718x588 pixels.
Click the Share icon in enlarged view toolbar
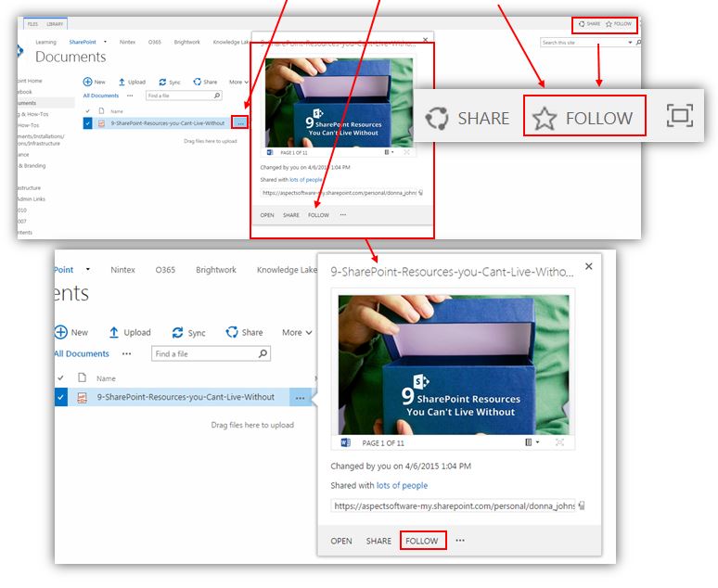point(232,332)
